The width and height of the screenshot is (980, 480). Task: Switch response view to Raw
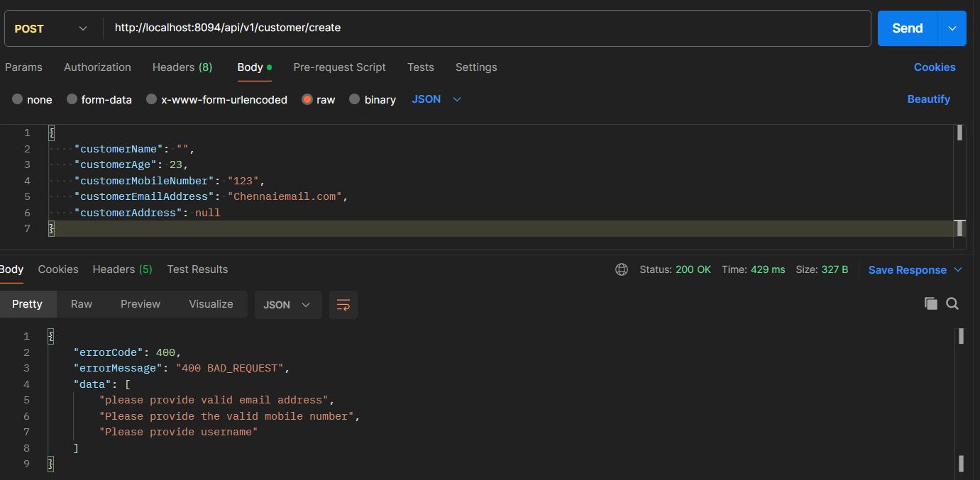pyautogui.click(x=82, y=304)
